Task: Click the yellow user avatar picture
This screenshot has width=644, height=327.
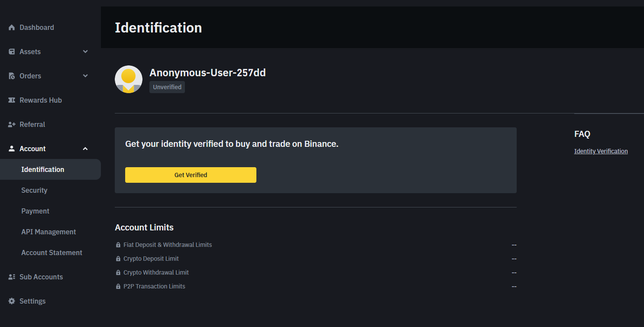Action: [129, 79]
